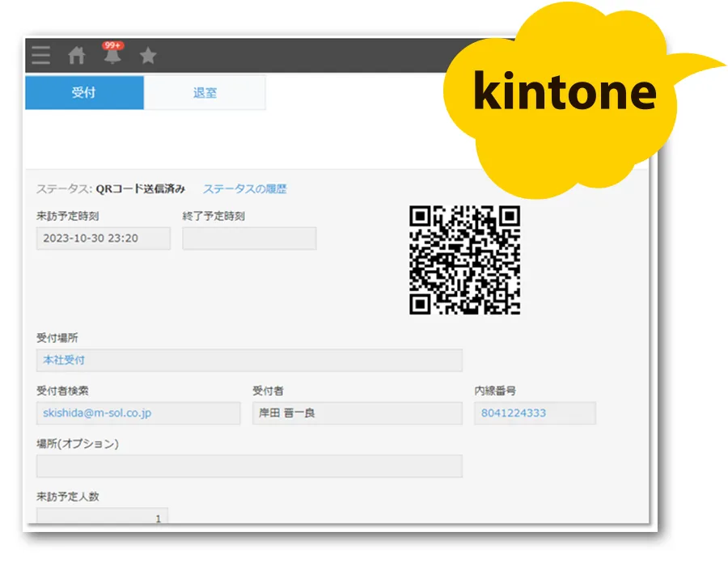Screen dimensions: 728x566
Task: Open the hamburger menu in header
Action: pos(40,56)
